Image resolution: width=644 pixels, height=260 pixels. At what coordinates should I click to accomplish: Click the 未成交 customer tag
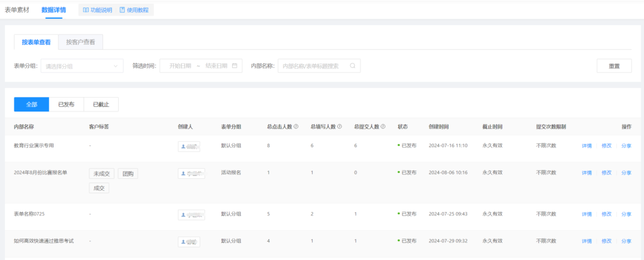tap(101, 174)
